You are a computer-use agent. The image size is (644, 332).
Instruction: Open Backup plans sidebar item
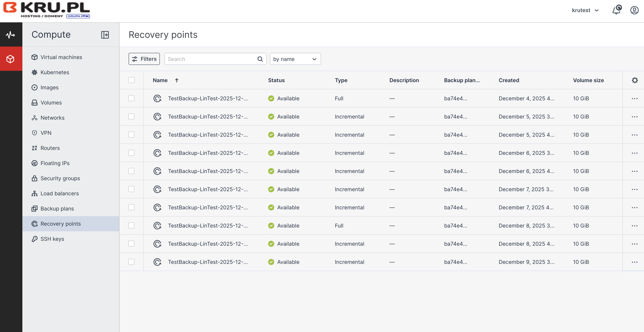pyautogui.click(x=57, y=209)
